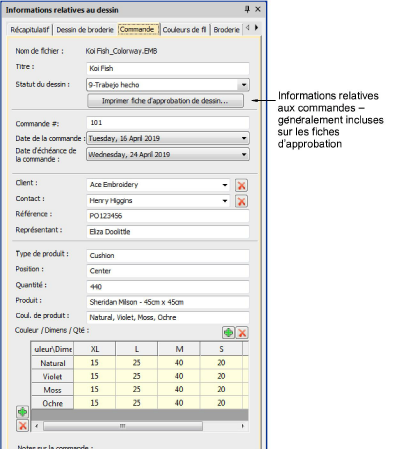This screenshot has height=449, width=397.
Task: Close the Informations relatives au dessin panel
Action: point(258,9)
